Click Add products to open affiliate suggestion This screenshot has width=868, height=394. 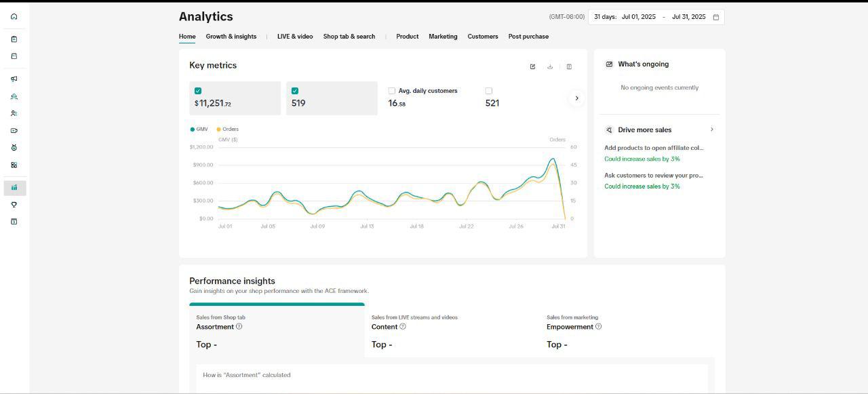click(x=654, y=148)
